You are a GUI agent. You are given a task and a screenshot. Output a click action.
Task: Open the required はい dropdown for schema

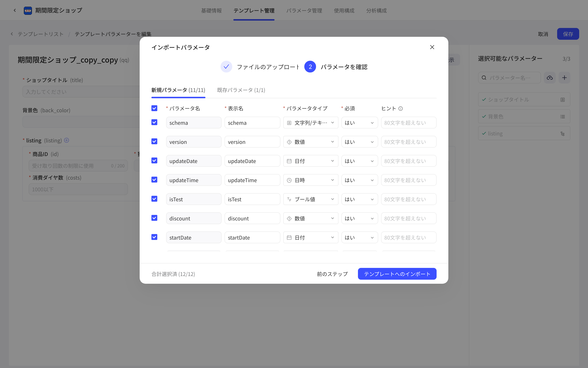(x=360, y=123)
